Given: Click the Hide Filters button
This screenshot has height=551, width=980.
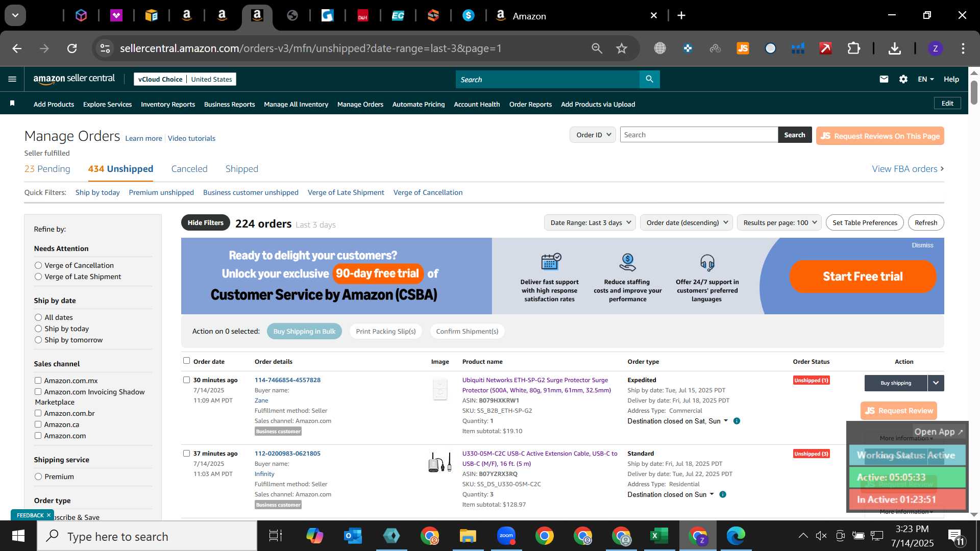Looking at the screenshot, I should click(x=205, y=222).
